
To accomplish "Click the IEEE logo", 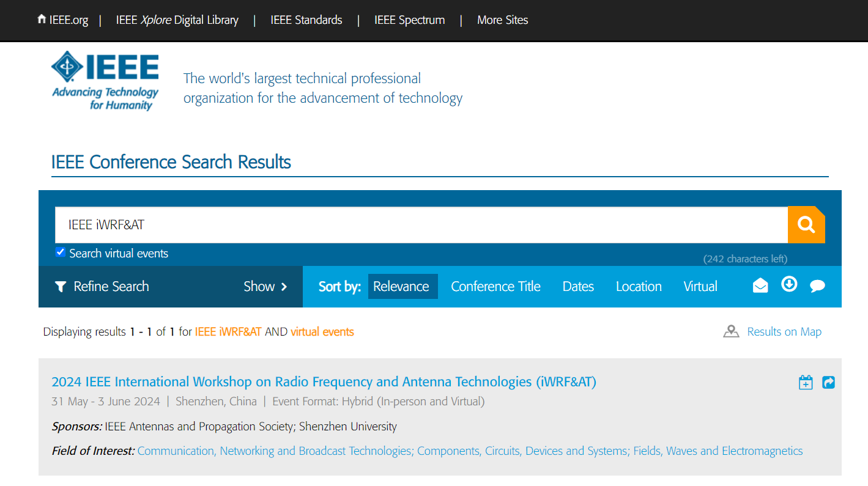I will (105, 81).
